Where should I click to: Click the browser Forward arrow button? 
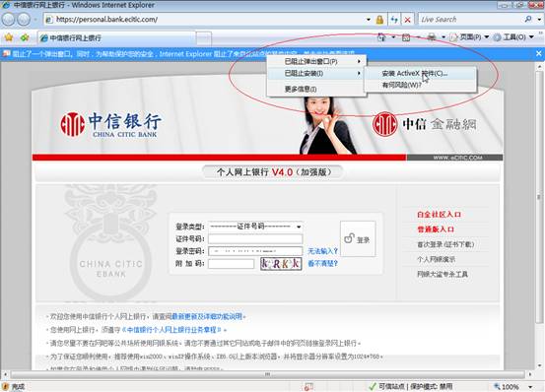pos(24,20)
